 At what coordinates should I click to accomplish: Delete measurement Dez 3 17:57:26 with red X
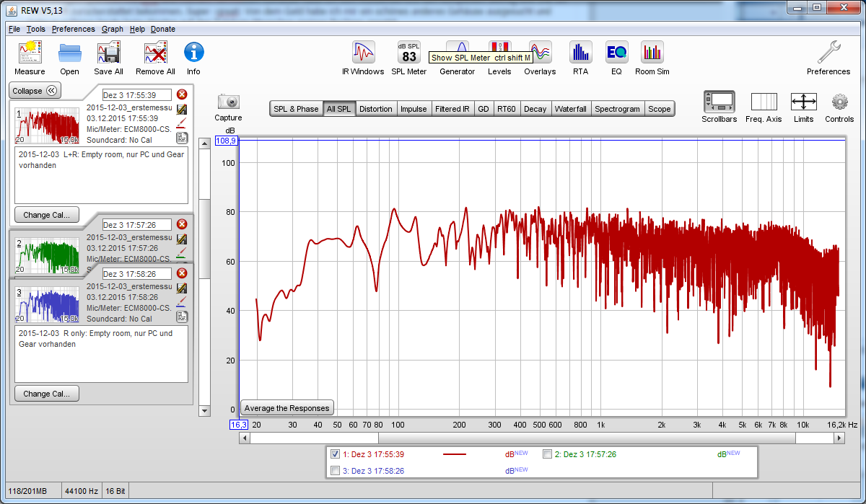pyautogui.click(x=182, y=224)
